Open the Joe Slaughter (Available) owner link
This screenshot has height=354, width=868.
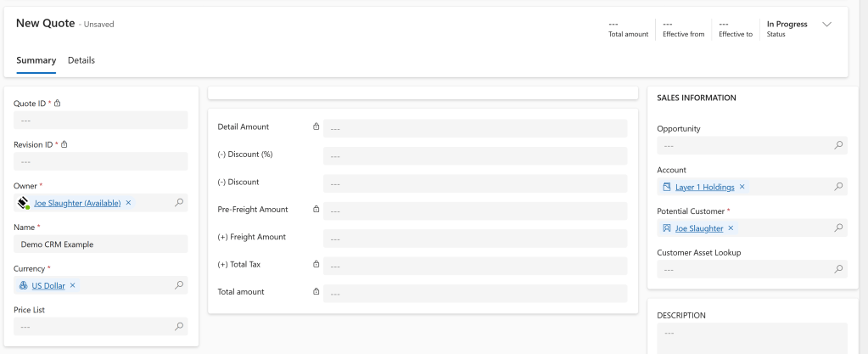click(77, 203)
